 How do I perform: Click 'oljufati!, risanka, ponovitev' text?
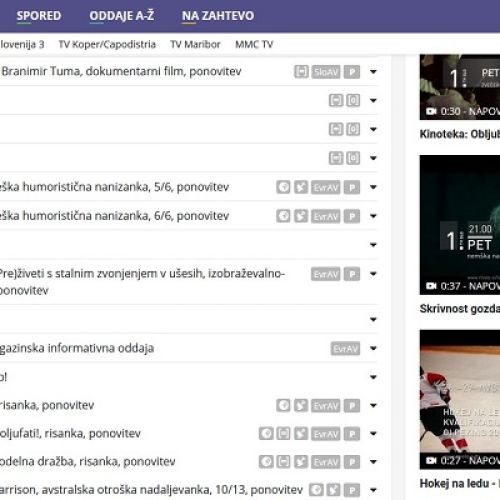coord(70,433)
